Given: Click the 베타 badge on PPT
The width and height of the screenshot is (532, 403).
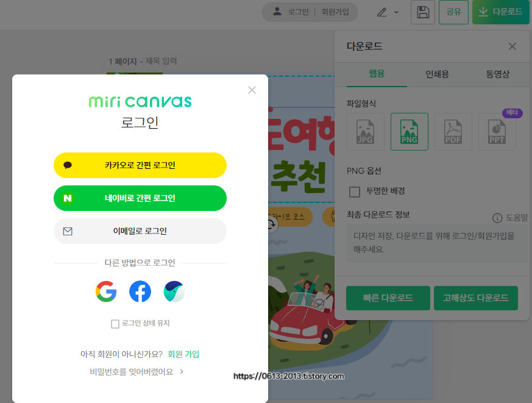Looking at the screenshot, I should (512, 113).
